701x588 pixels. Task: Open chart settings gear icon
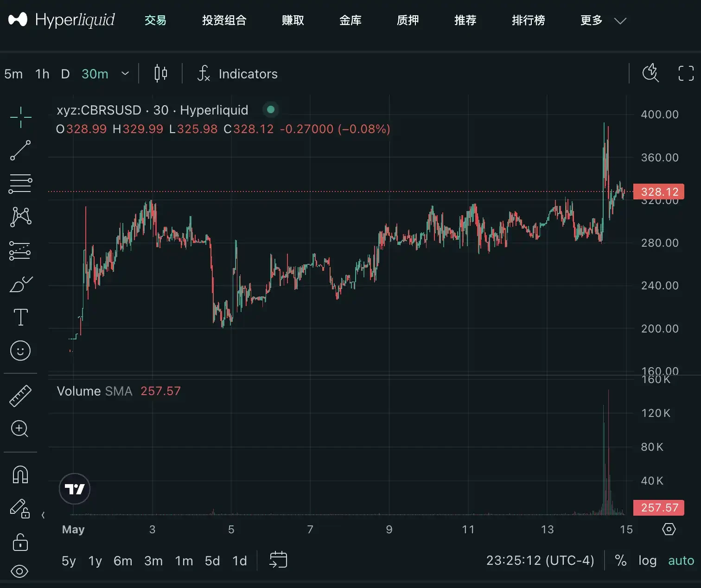669,529
